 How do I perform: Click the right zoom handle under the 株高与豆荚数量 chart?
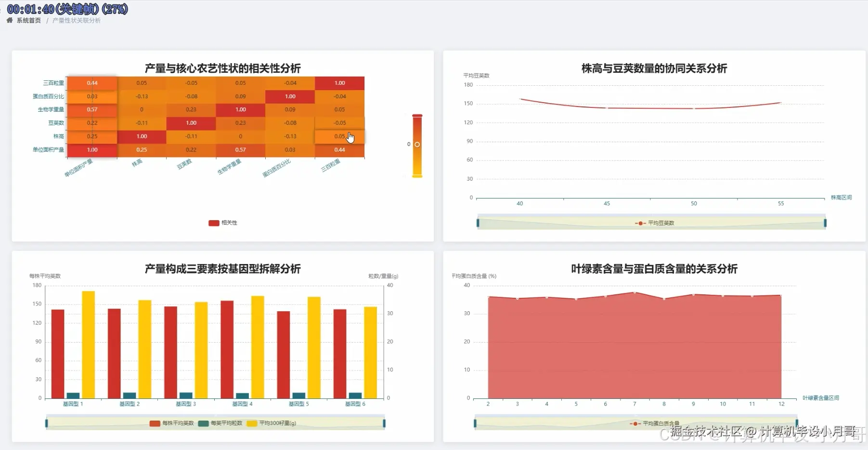tap(825, 223)
